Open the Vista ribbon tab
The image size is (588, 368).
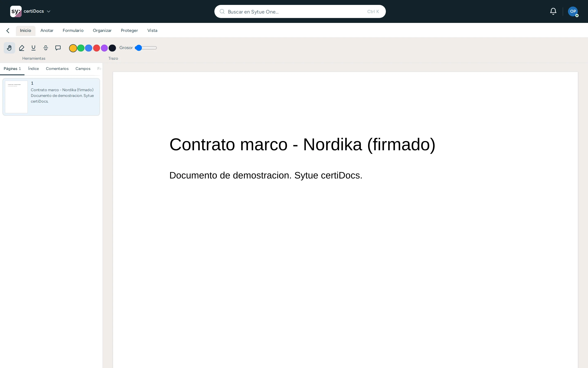pos(152,31)
